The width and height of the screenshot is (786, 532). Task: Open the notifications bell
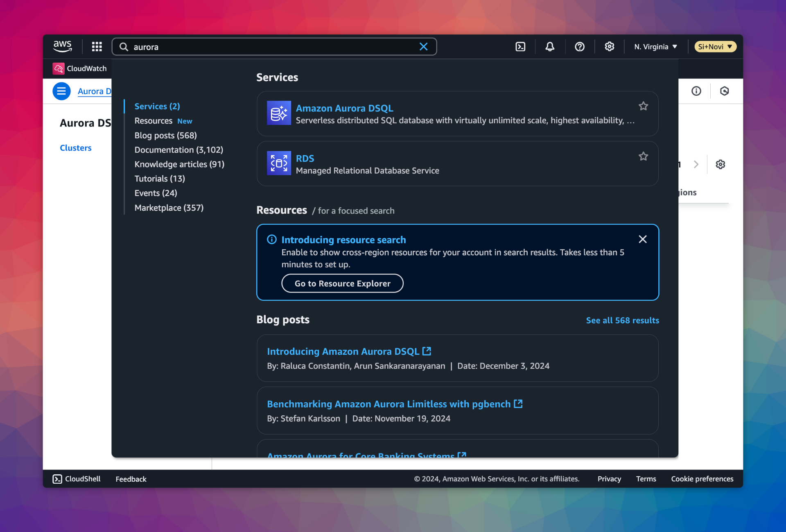coord(550,47)
